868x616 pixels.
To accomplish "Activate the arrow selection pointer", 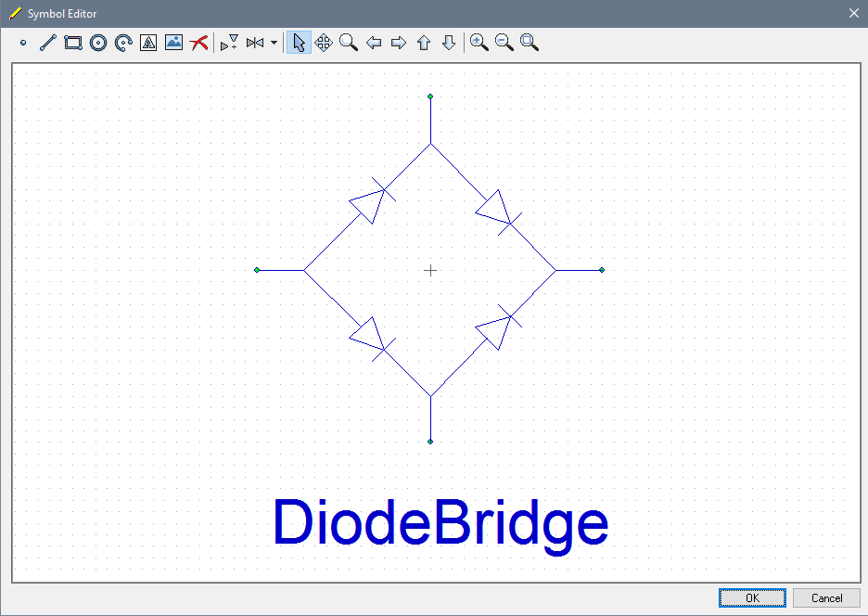I will coord(299,43).
